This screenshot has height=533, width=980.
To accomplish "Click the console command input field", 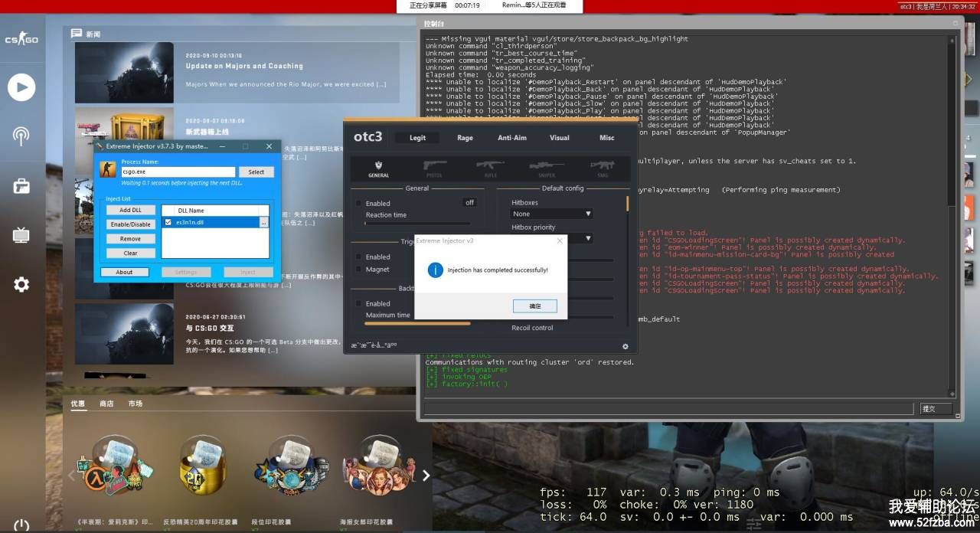I will 670,409.
